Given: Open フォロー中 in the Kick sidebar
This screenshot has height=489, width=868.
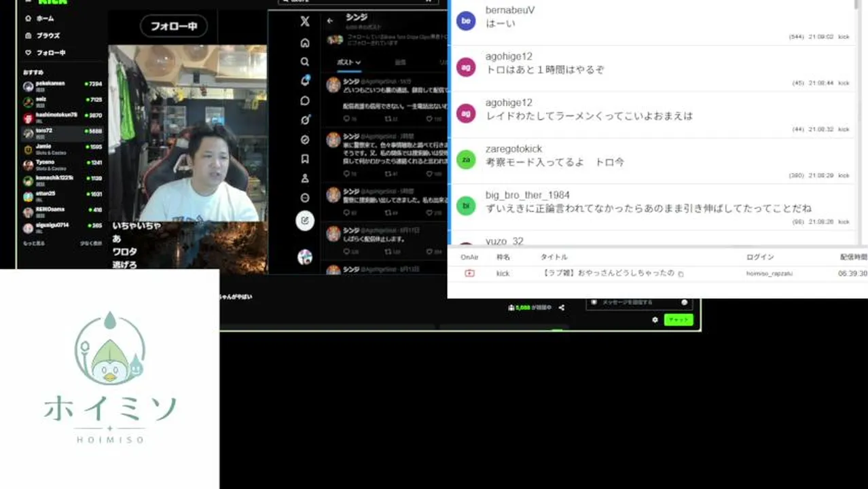Looking at the screenshot, I should [45, 52].
